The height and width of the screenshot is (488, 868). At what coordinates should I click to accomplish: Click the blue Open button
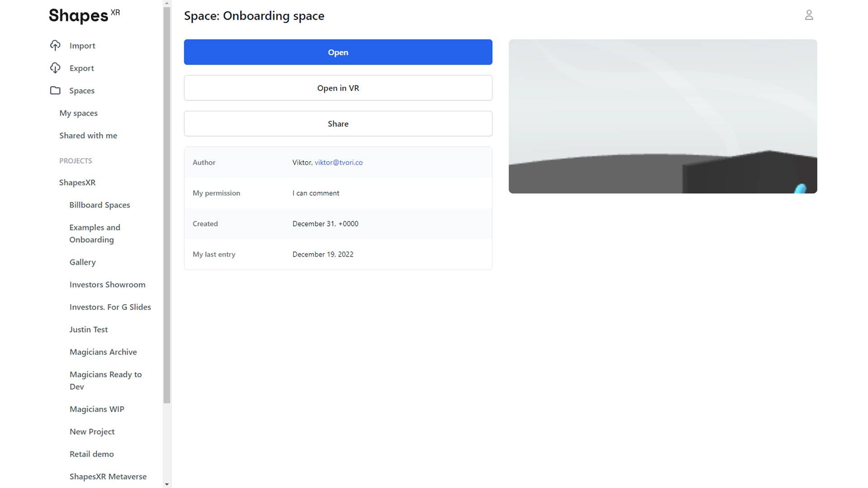tap(338, 52)
